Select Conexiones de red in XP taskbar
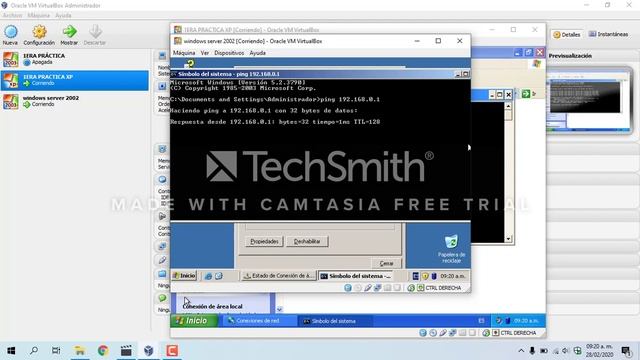 point(260,321)
